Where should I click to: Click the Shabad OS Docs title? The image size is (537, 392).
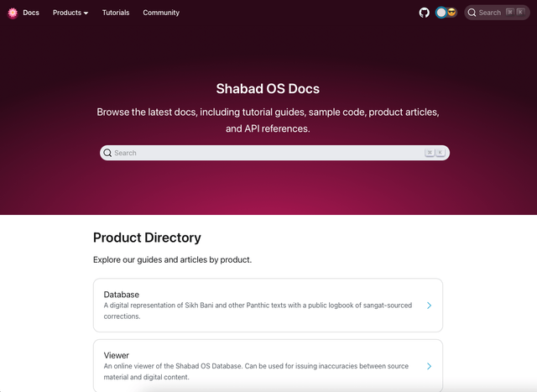coord(268,89)
